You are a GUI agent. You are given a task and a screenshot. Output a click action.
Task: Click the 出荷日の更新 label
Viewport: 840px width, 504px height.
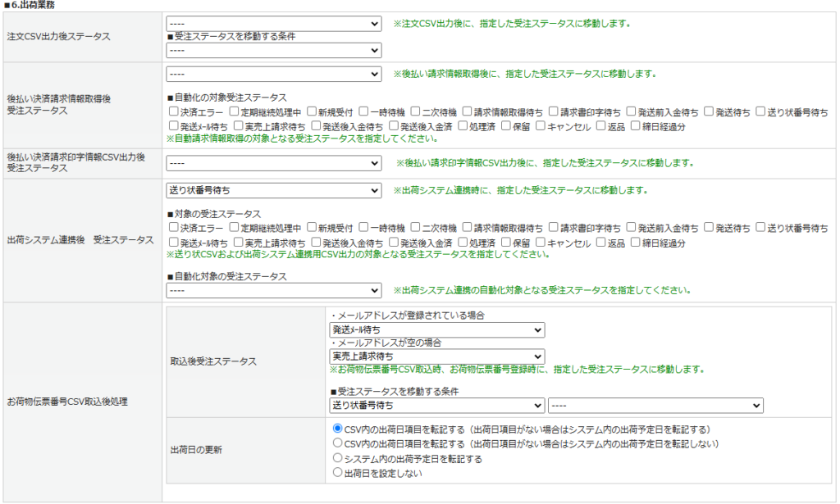click(x=196, y=450)
